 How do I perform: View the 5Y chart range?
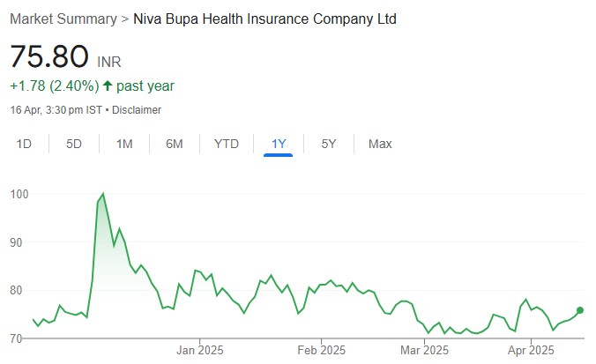[x=328, y=144]
